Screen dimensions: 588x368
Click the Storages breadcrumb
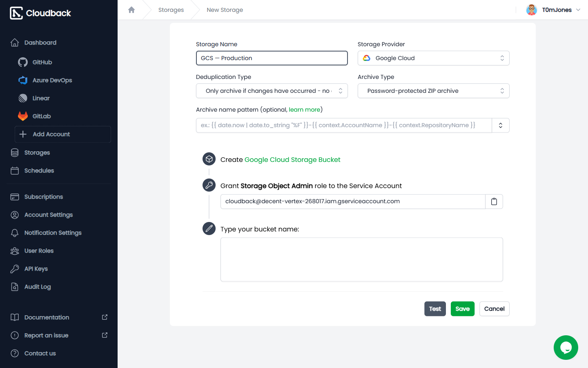click(171, 10)
